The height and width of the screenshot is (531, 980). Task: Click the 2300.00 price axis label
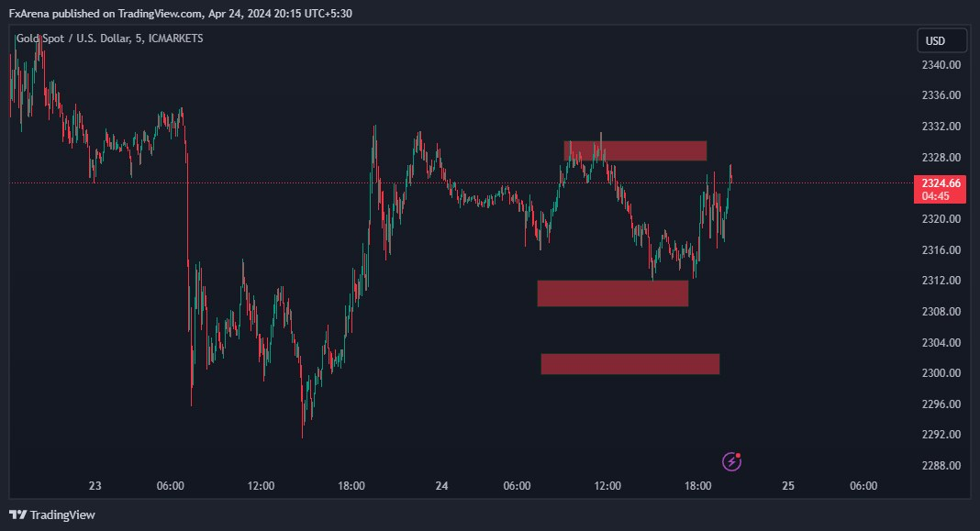coord(941,373)
